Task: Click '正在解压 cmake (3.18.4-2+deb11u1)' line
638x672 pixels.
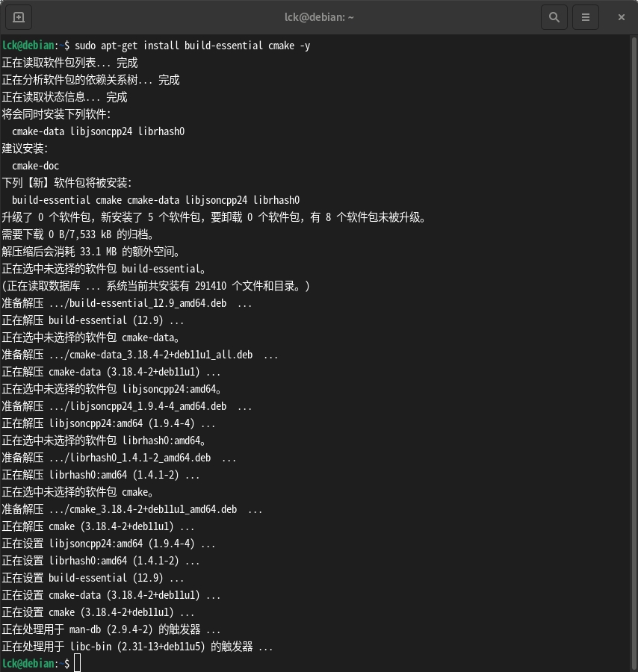Action: click(98, 526)
